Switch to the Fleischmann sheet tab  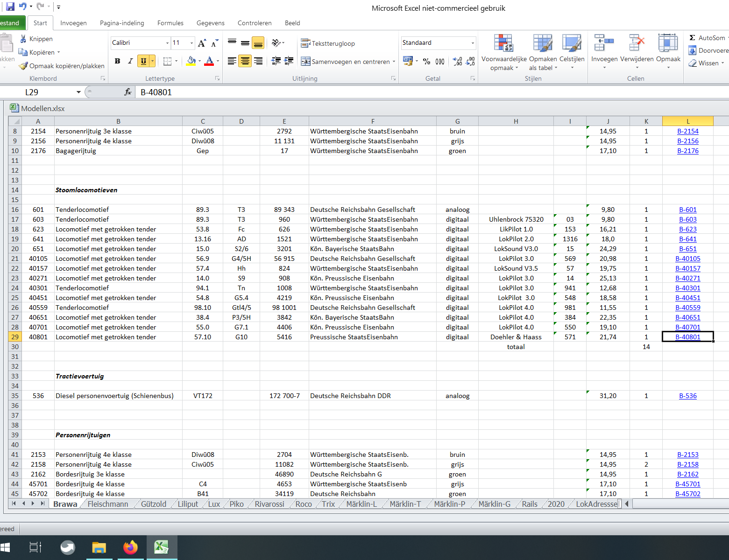[108, 504]
